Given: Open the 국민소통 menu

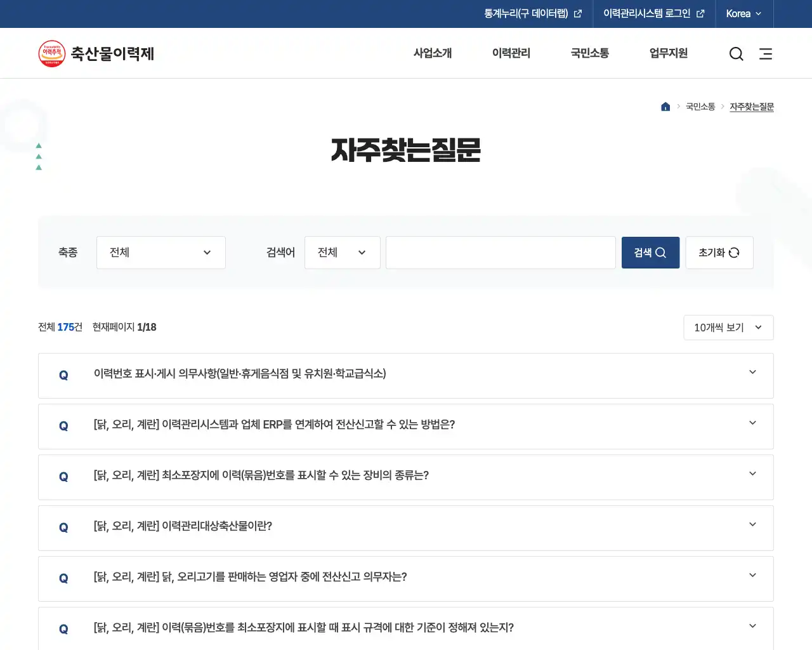Looking at the screenshot, I should (590, 53).
